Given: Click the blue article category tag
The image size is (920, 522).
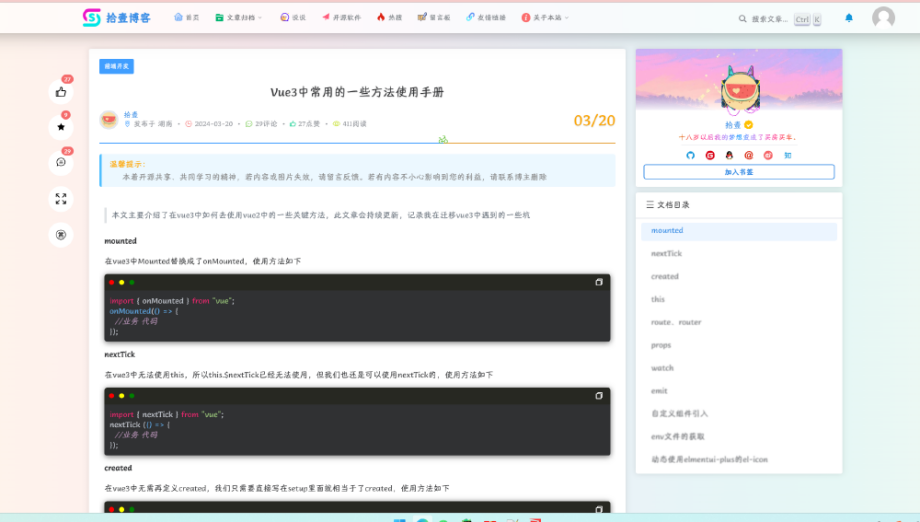Looking at the screenshot, I should [116, 66].
